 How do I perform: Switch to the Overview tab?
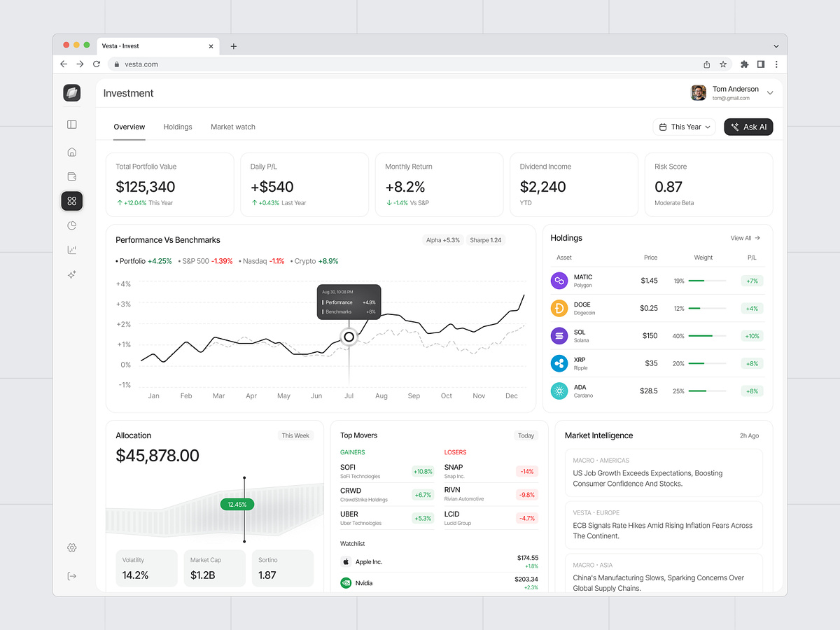(129, 127)
